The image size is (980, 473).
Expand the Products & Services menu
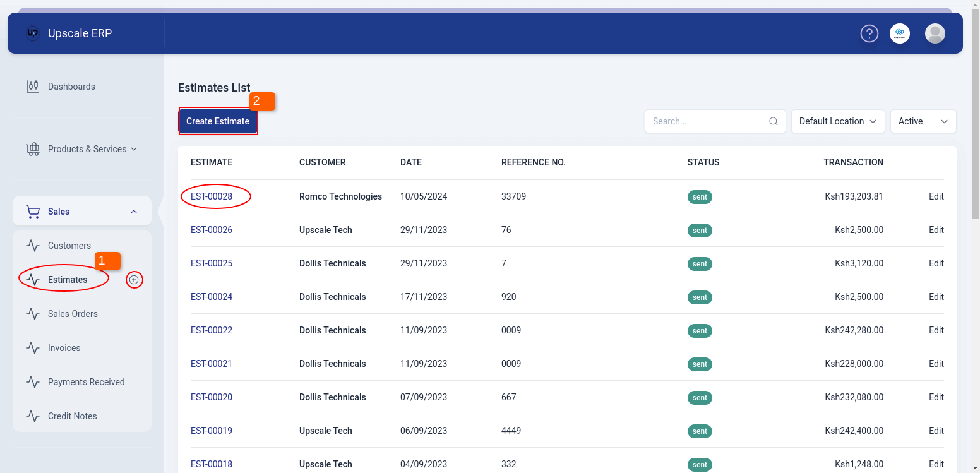pyautogui.click(x=92, y=149)
